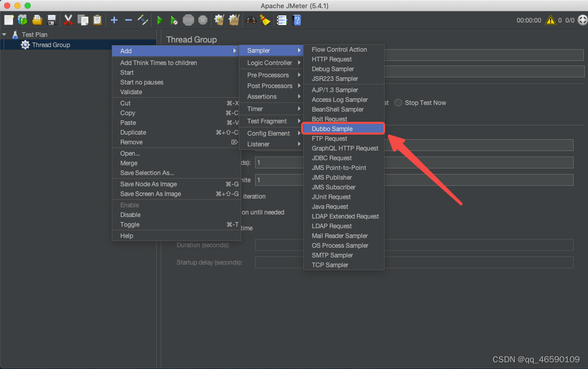
Task: Click Toggle in context menu
Action: [x=176, y=224]
